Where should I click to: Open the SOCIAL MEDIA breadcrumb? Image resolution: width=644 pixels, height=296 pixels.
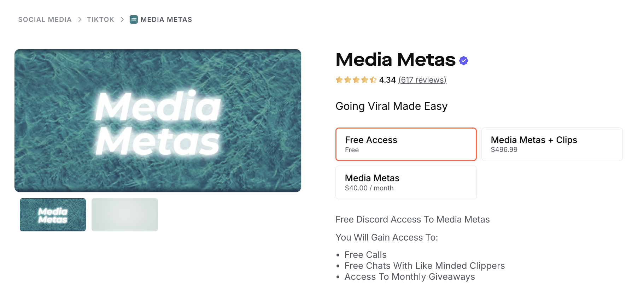[x=45, y=19]
